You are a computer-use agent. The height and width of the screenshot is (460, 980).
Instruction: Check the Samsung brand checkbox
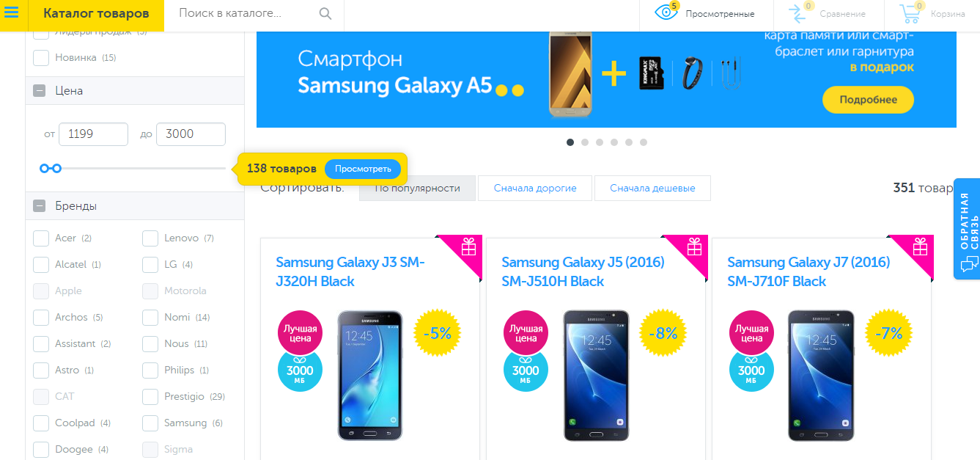click(150, 423)
